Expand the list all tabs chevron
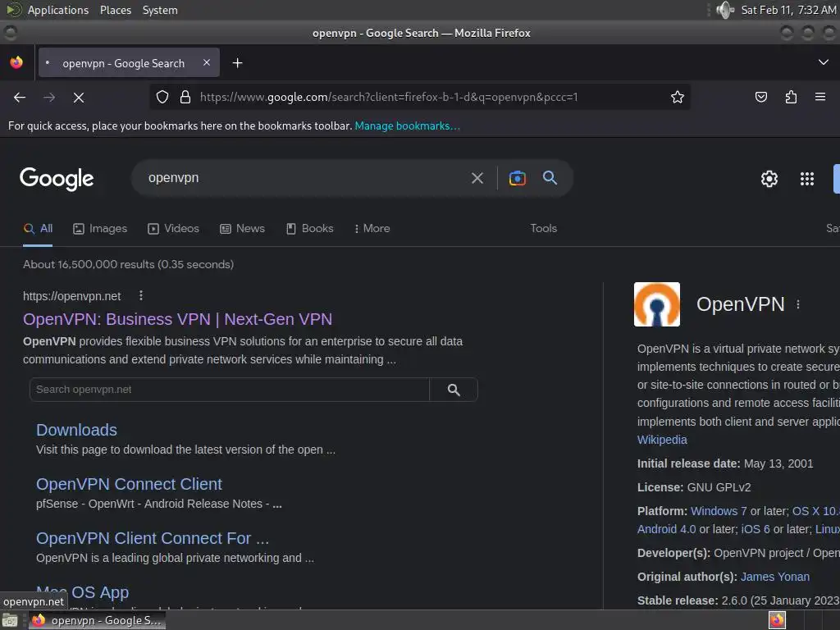 click(x=824, y=62)
